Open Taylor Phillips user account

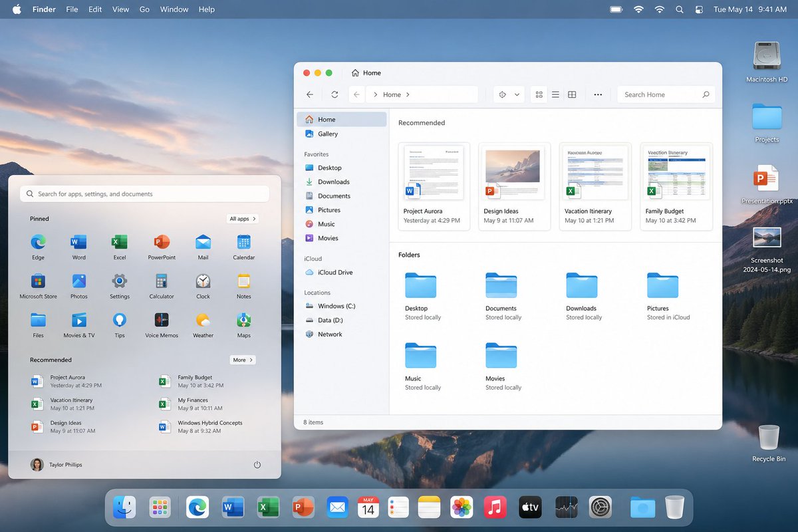[x=57, y=465]
